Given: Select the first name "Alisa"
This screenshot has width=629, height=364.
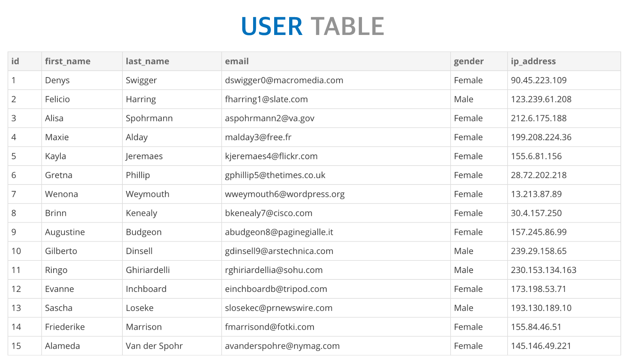Looking at the screenshot, I should pyautogui.click(x=54, y=118).
